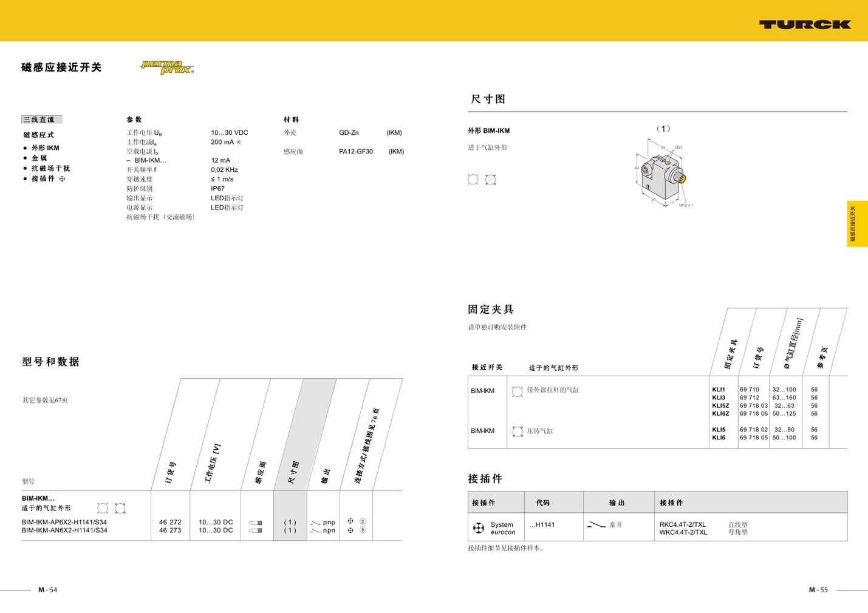Image resolution: width=868 pixels, height=613 pixels.
Task: Click the M-55 page number
Action: tap(818, 590)
